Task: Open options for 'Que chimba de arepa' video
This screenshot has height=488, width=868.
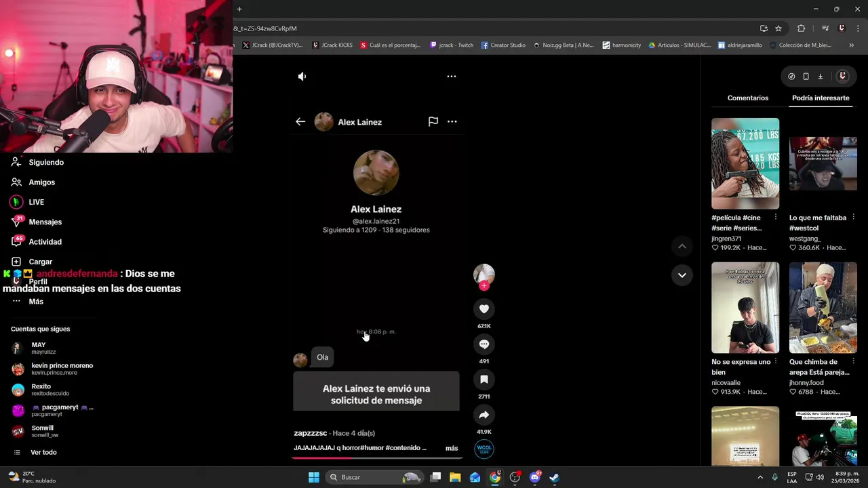Action: click(853, 362)
